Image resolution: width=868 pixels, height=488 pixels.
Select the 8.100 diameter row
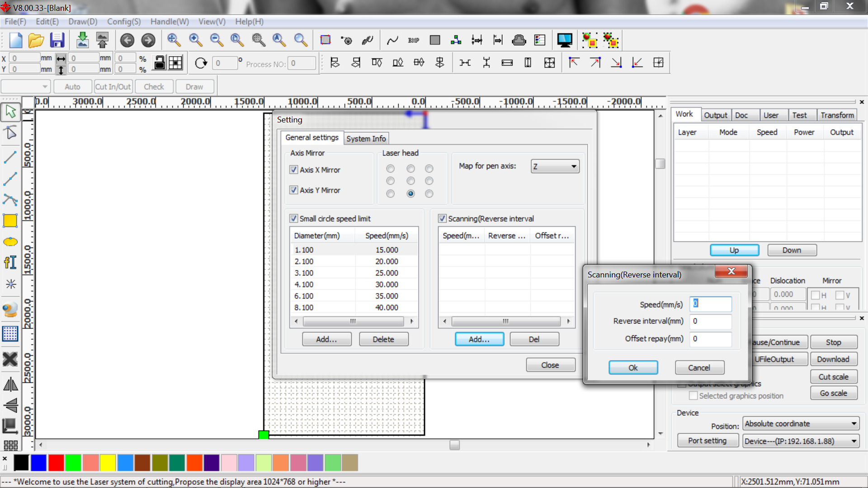point(354,307)
